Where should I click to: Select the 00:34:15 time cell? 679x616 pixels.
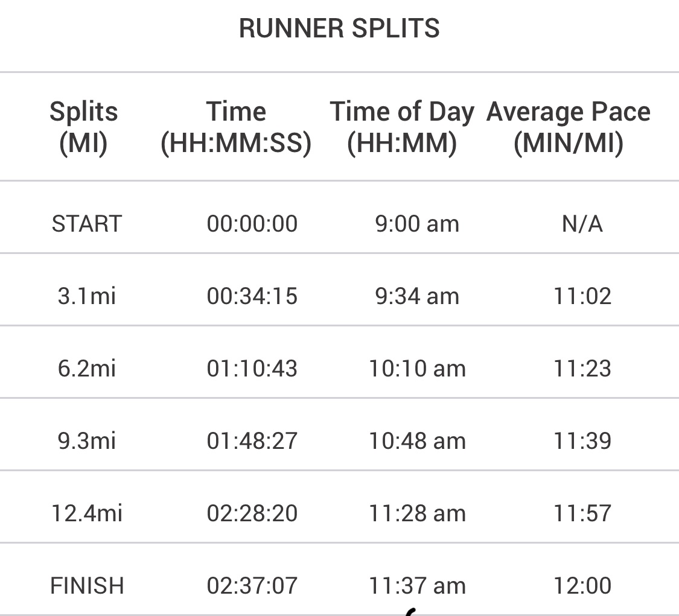pyautogui.click(x=252, y=296)
